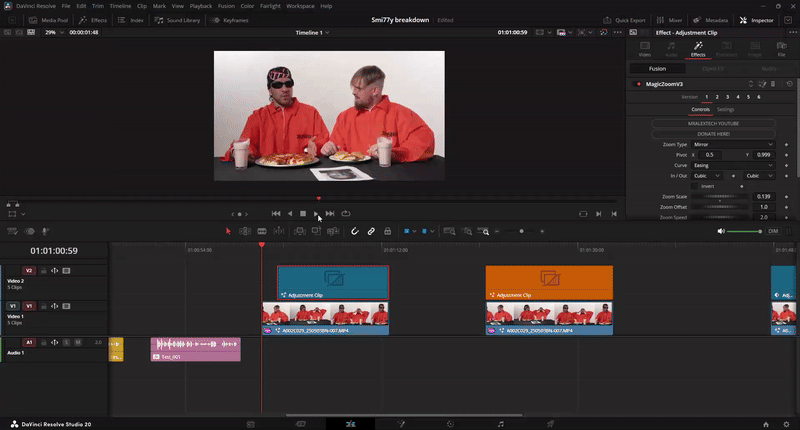800x430 pixels.
Task: Mute the Audio 1 track
Action: pyautogui.click(x=77, y=342)
